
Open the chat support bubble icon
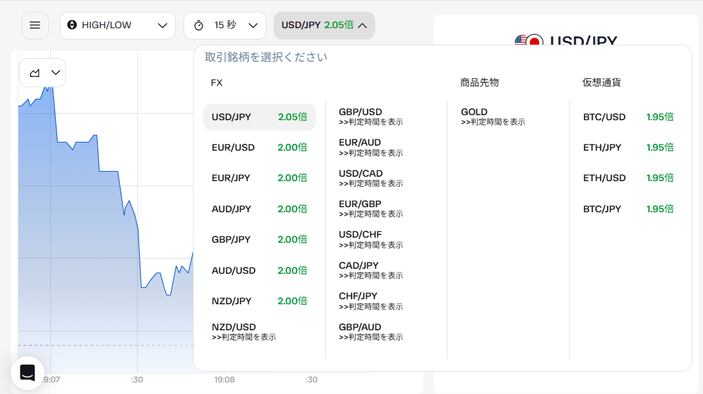[x=27, y=372]
